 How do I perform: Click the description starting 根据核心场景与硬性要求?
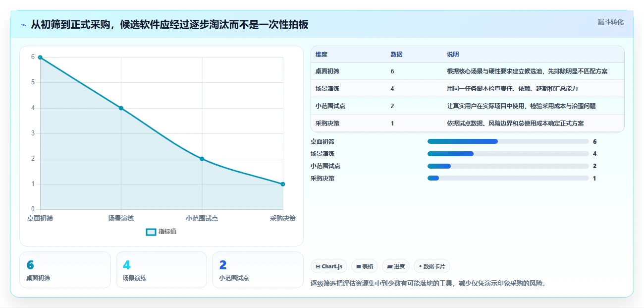pos(527,71)
